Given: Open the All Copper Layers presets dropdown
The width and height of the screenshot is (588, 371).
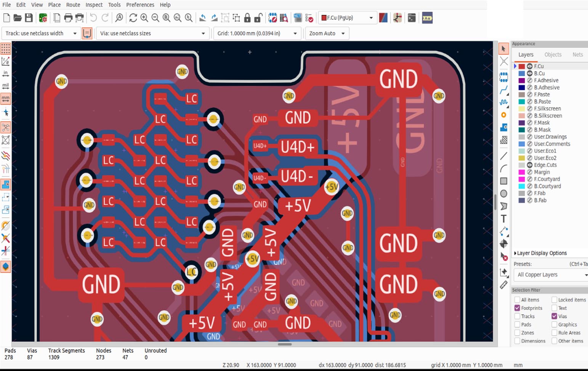Looking at the screenshot, I should pyautogui.click(x=551, y=275).
